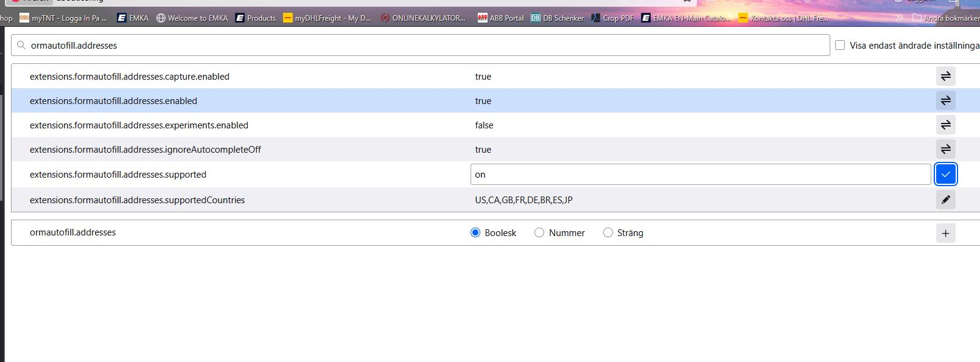Click the false value of experiments.enabled
This screenshot has width=980, height=362.
[484, 125]
